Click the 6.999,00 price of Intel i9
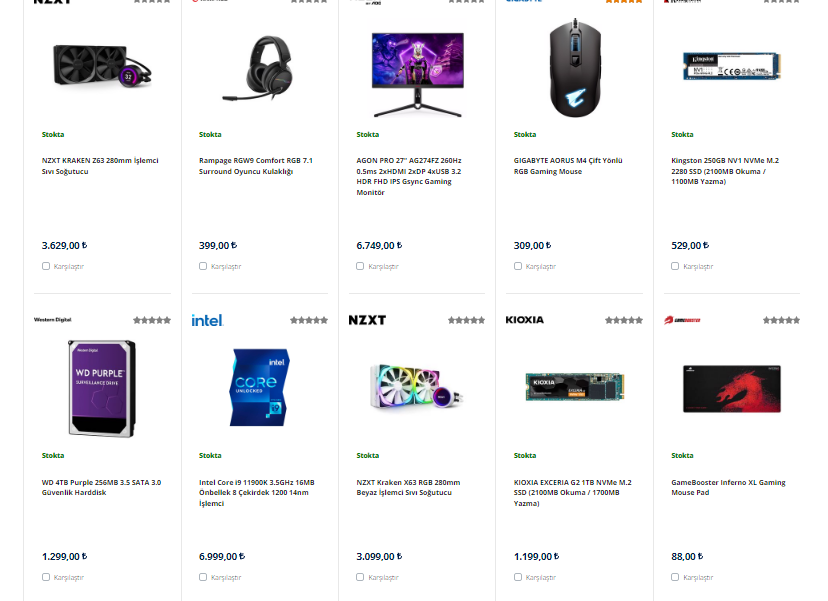828x601 pixels. pyautogui.click(x=222, y=557)
